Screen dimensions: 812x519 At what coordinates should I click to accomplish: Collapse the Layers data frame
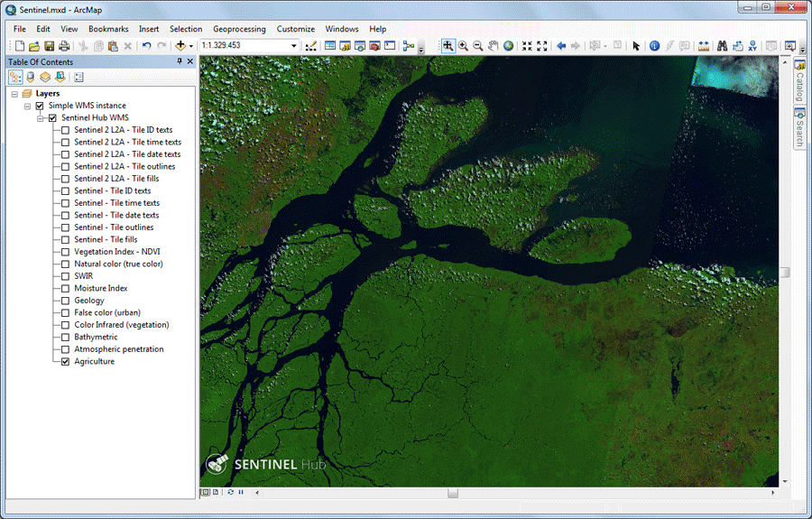click(x=14, y=94)
